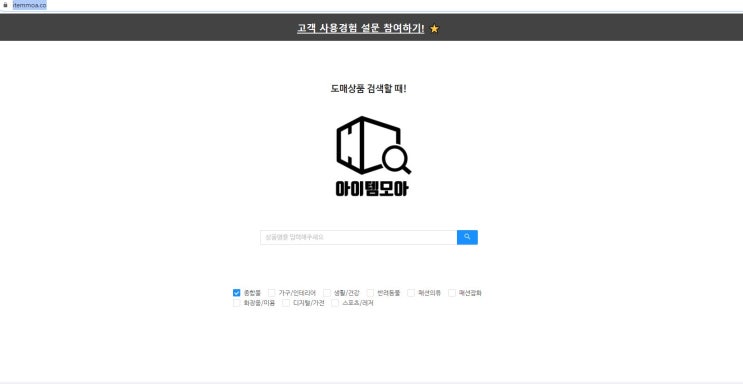Check the 가구/인테리어 checkbox

[272, 293]
